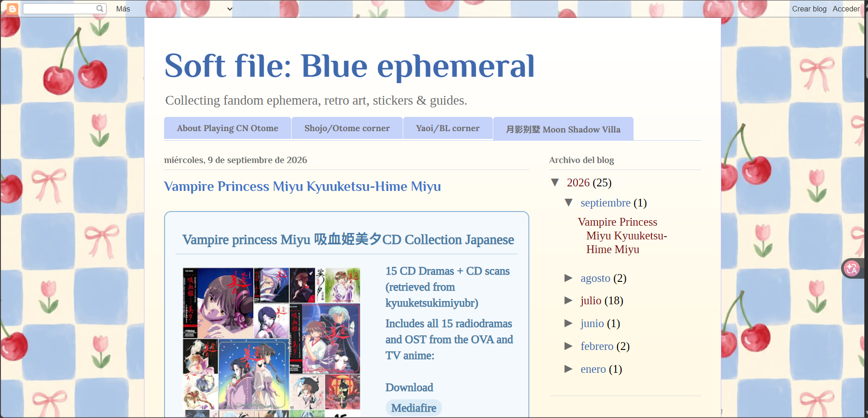The height and width of the screenshot is (418, 868).
Task: Click the Acceder sign-in link
Action: click(x=846, y=9)
